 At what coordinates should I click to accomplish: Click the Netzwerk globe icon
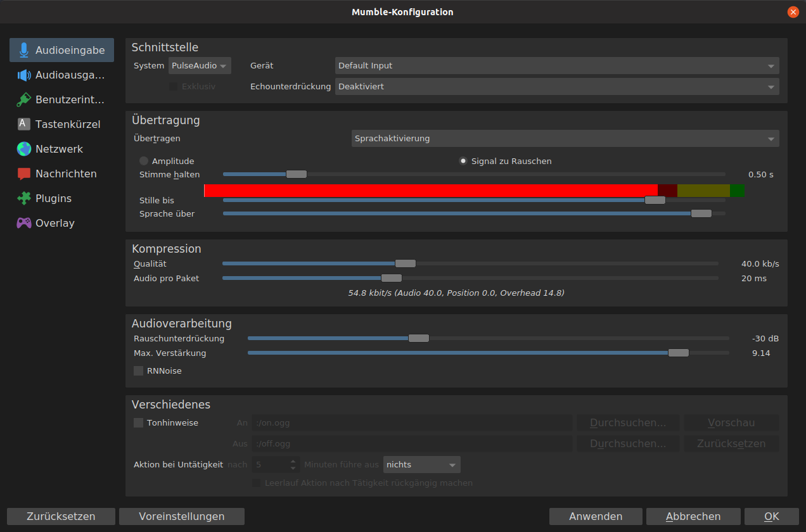[x=24, y=149]
